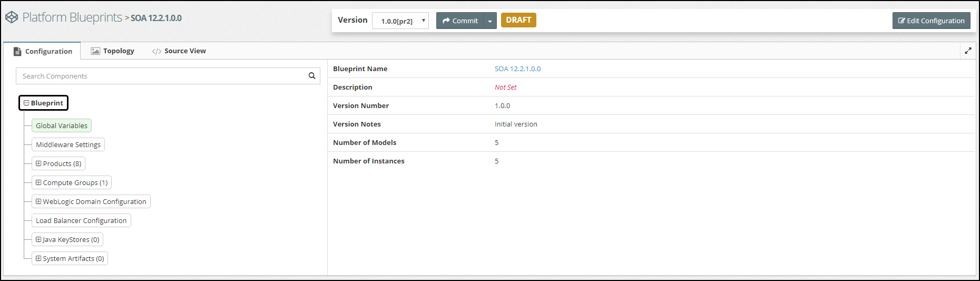The height and width of the screenshot is (281, 980).
Task: Click the fullscreen expand arrows icon
Action: point(968,51)
